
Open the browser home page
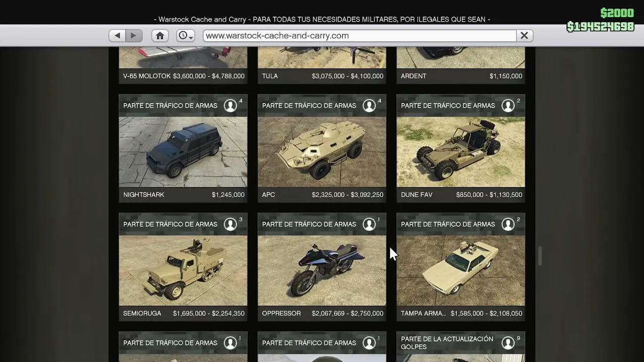[160, 36]
